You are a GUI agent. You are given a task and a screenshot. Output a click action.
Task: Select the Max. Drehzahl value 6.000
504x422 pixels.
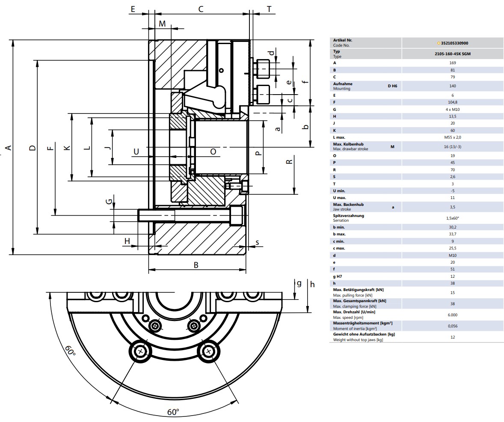pos(453,315)
